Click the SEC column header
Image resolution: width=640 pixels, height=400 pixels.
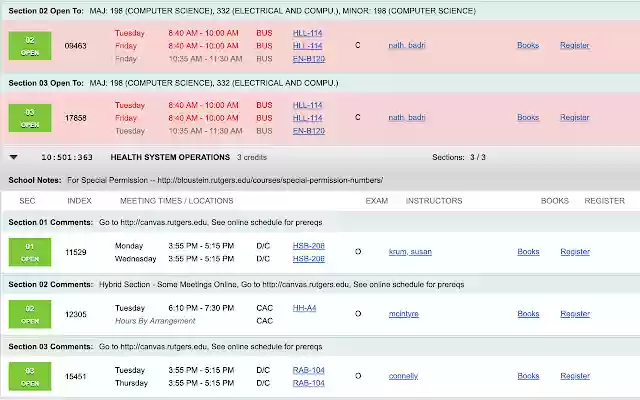(27, 201)
